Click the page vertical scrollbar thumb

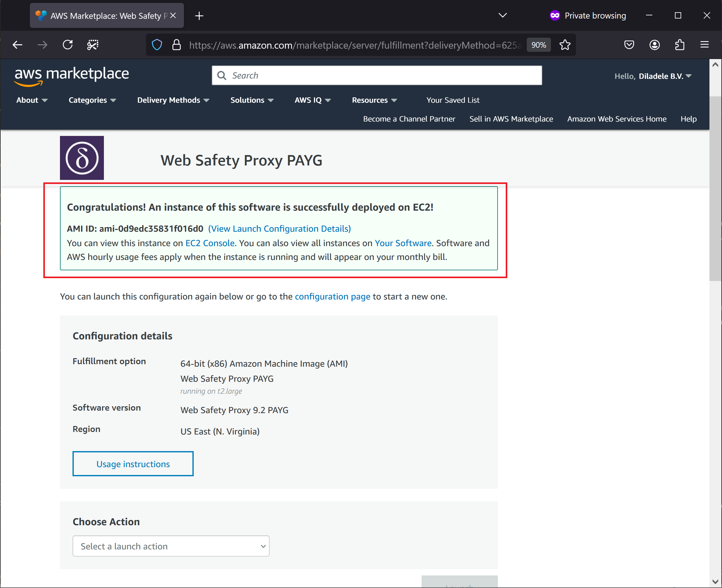pos(715,189)
